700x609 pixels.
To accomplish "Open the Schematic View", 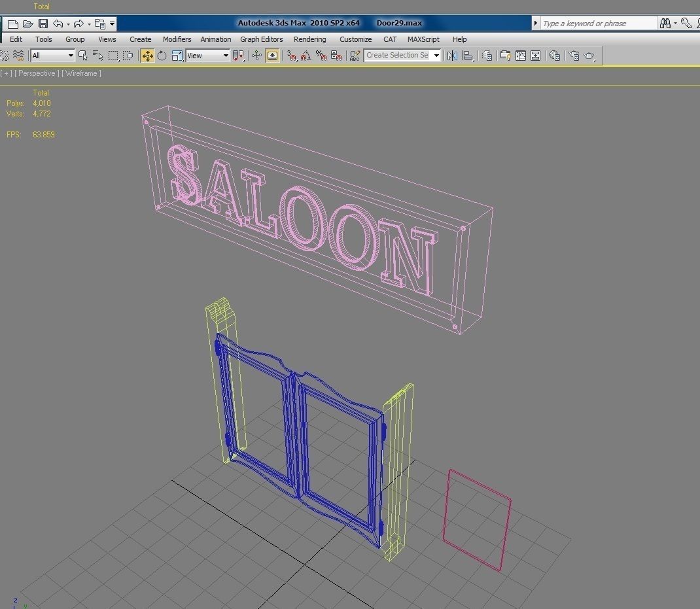I will tap(535, 56).
